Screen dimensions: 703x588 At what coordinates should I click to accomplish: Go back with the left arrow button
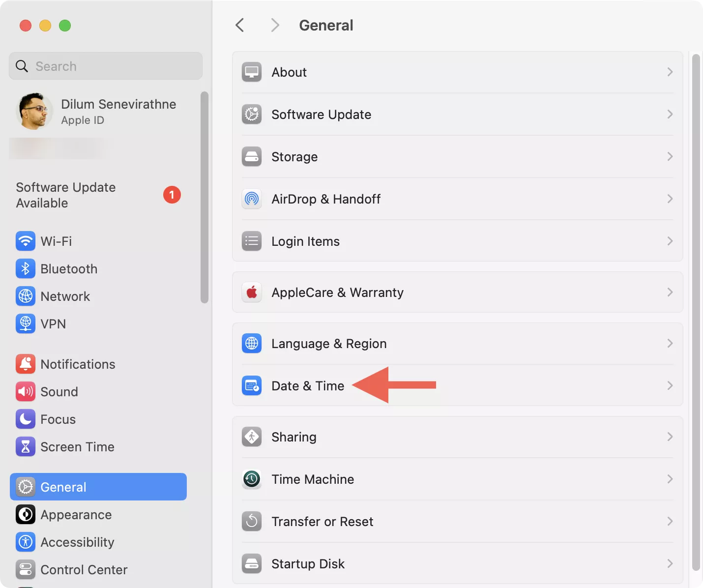pos(240,25)
